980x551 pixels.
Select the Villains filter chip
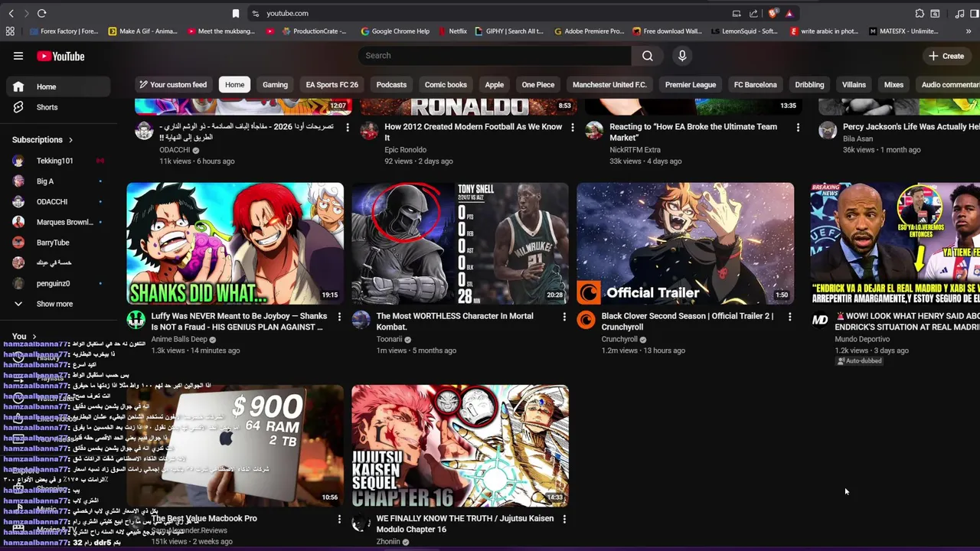tap(854, 85)
